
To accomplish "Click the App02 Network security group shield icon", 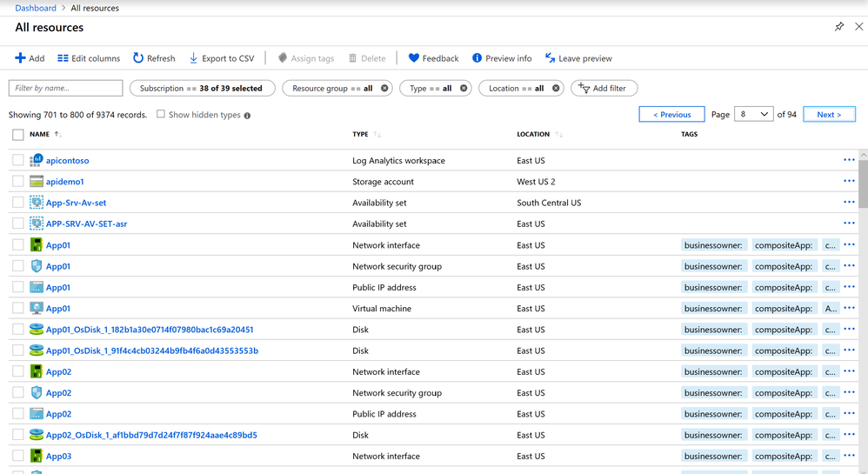I will point(36,392).
